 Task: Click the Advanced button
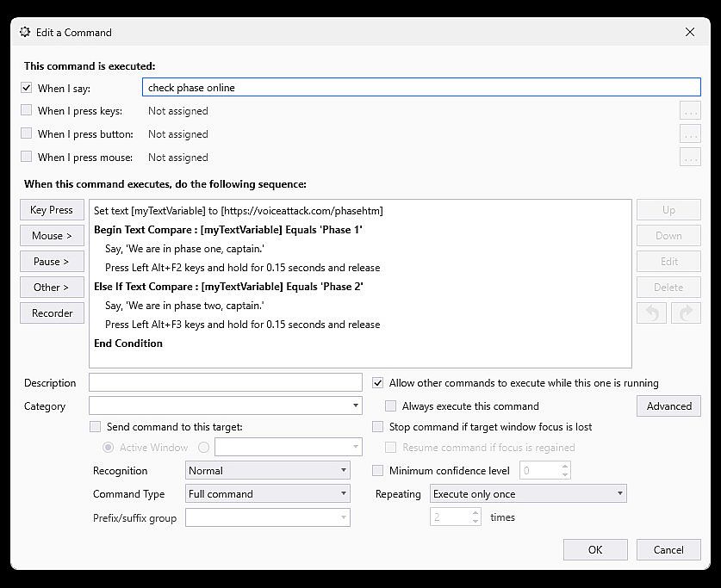tap(668, 405)
